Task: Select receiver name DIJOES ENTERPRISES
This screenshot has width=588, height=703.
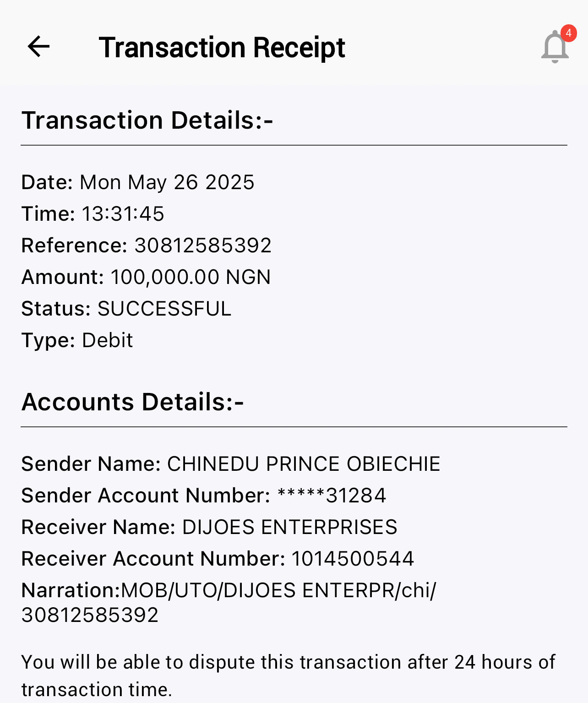Action: (x=289, y=527)
